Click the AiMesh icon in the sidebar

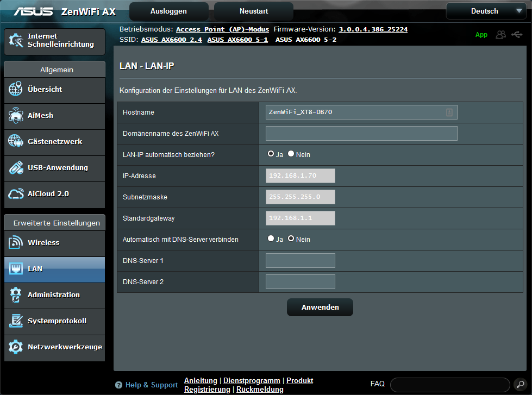click(x=16, y=115)
